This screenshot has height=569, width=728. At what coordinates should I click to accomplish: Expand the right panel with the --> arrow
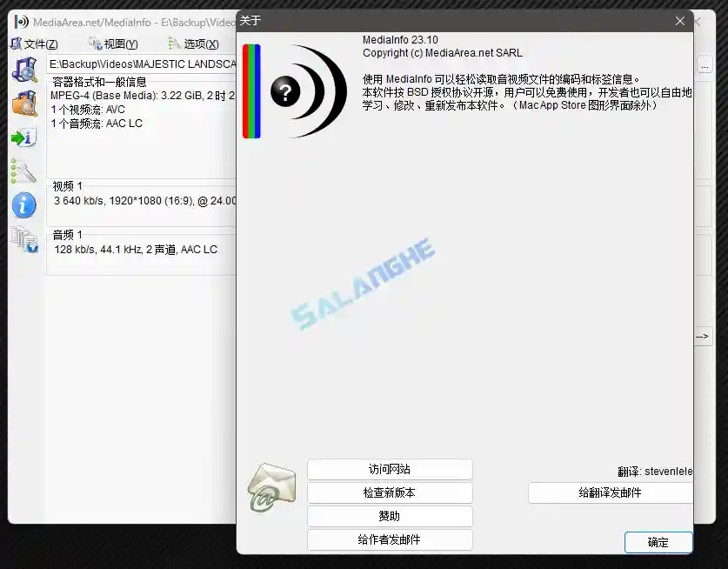[x=701, y=336]
